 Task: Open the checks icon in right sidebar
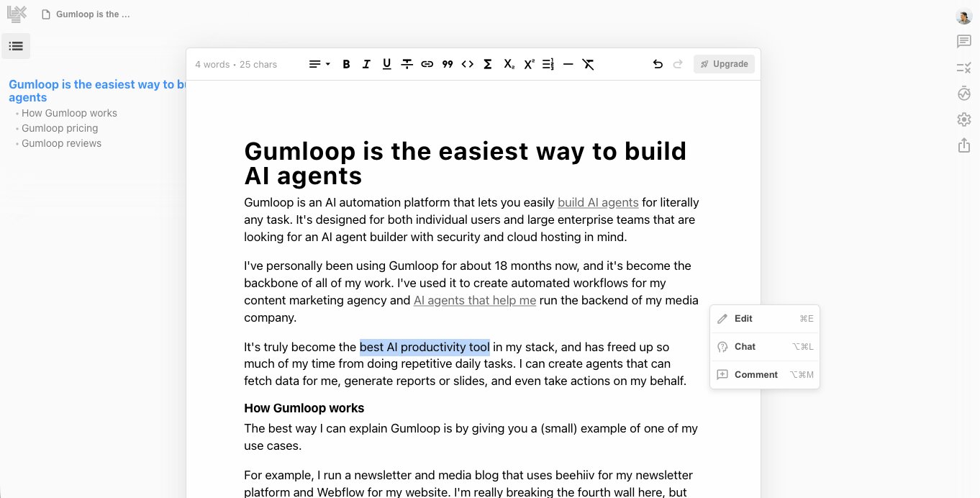[964, 68]
